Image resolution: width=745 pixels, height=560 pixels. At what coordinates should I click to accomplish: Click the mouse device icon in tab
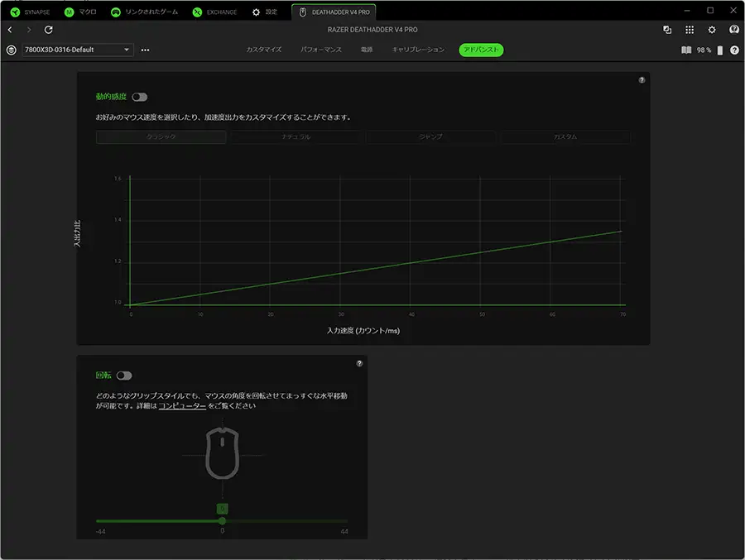pos(303,12)
